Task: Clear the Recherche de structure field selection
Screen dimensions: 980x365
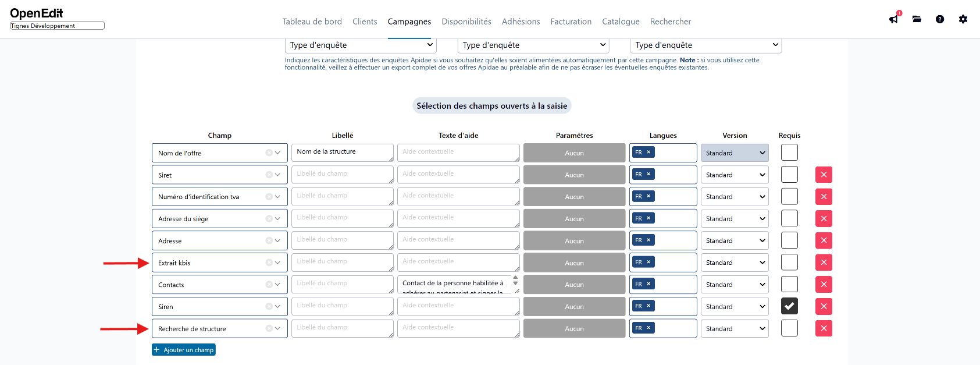Action: pyautogui.click(x=269, y=328)
